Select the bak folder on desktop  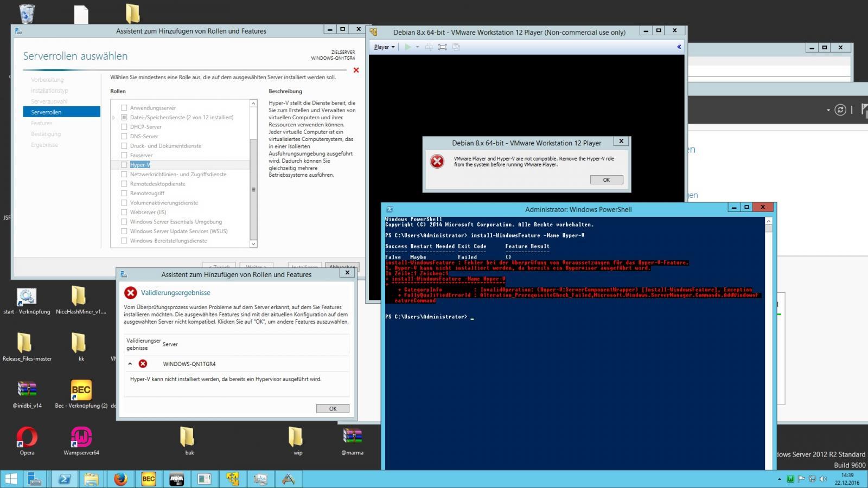click(187, 437)
